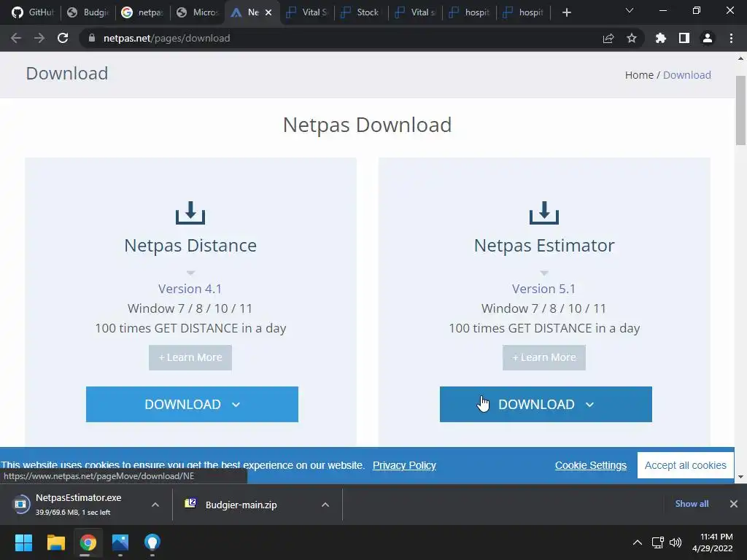This screenshot has height=560, width=747.
Task: Click the network tray icon
Action: click(x=658, y=542)
